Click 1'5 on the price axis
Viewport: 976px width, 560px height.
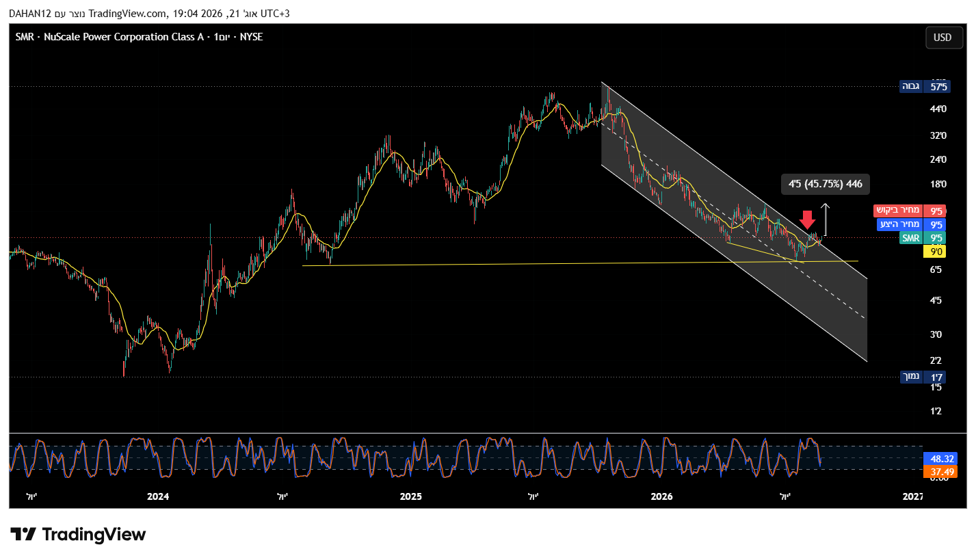(936, 387)
